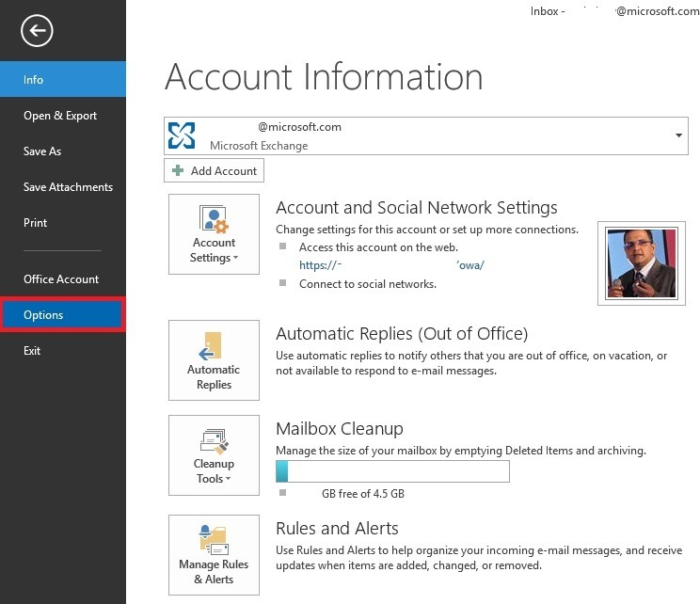The width and height of the screenshot is (700, 604).
Task: Expand the Cleanup Tools dropdown label
Action: [x=214, y=471]
